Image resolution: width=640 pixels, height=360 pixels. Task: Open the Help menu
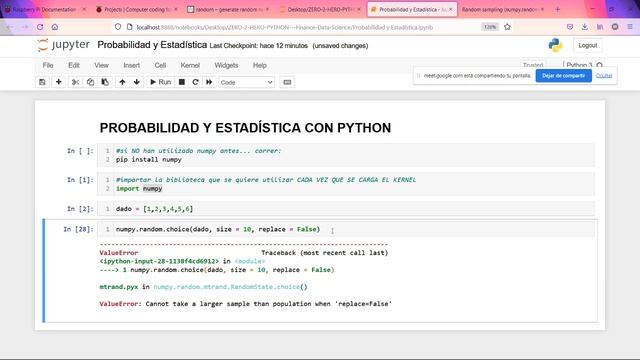[260, 65]
